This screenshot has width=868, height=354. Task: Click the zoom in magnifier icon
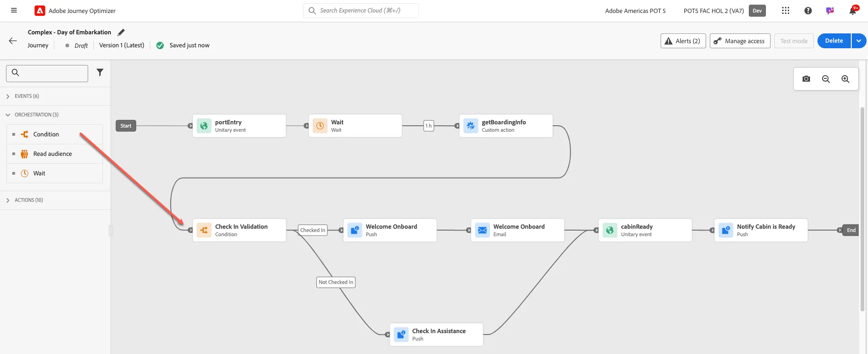[845, 79]
